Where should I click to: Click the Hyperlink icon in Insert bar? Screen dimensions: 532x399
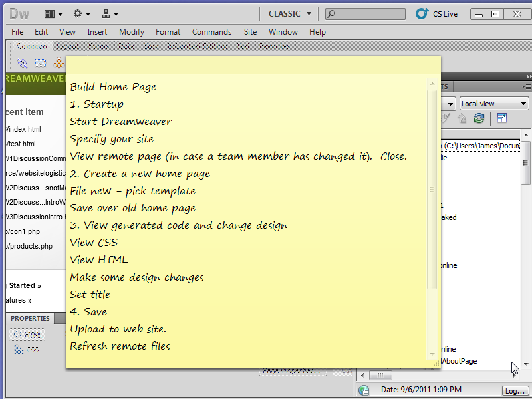click(x=22, y=63)
